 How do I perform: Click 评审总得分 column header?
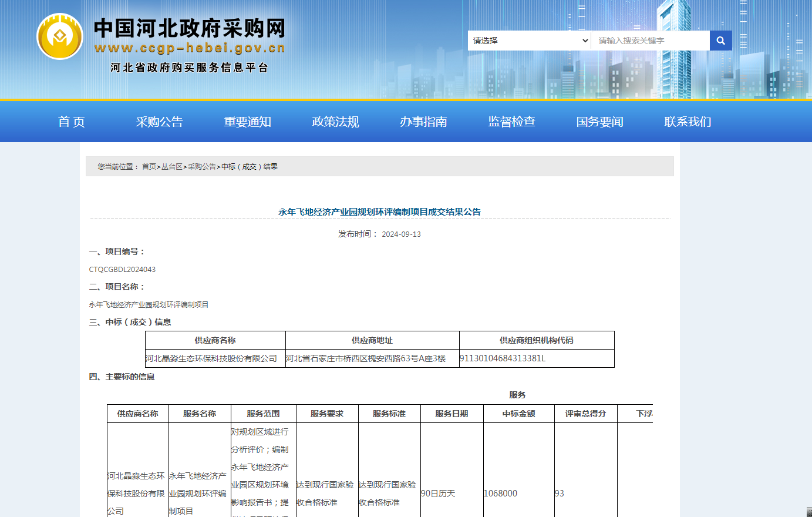pyautogui.click(x=586, y=414)
